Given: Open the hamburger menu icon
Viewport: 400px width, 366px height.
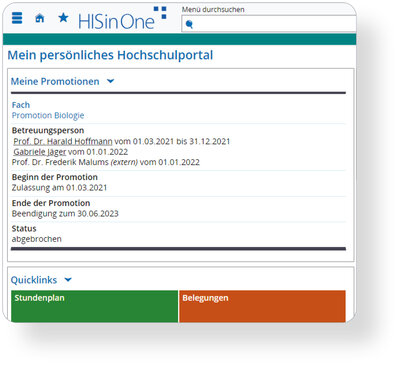Looking at the screenshot, I should pyautogui.click(x=17, y=18).
